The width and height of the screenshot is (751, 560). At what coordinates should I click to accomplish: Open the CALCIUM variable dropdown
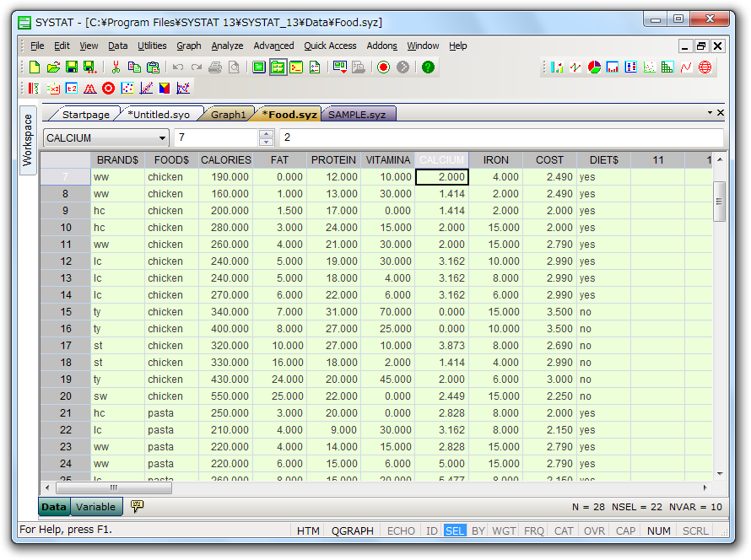pos(162,138)
